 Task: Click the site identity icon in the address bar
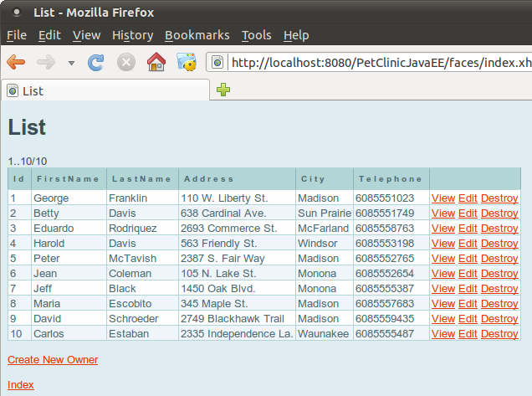click(x=217, y=62)
